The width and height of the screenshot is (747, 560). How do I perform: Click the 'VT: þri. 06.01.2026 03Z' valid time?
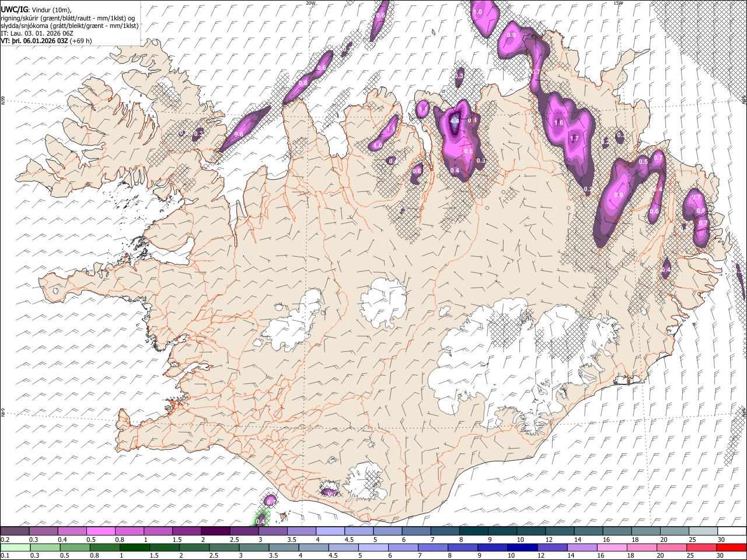[34, 41]
